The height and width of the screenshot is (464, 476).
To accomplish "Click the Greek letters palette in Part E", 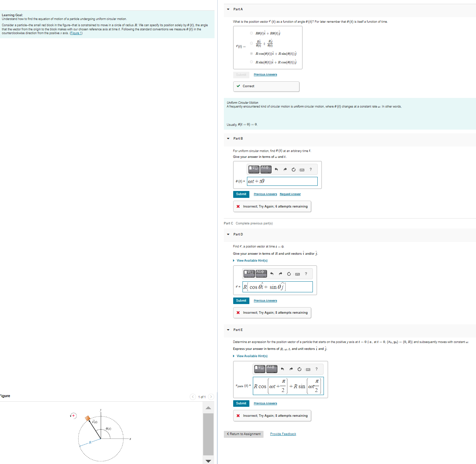I will (272, 369).
